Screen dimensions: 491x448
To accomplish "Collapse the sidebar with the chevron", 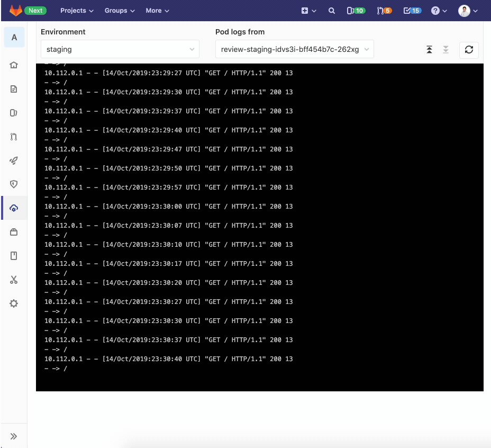I will pyautogui.click(x=13, y=435).
